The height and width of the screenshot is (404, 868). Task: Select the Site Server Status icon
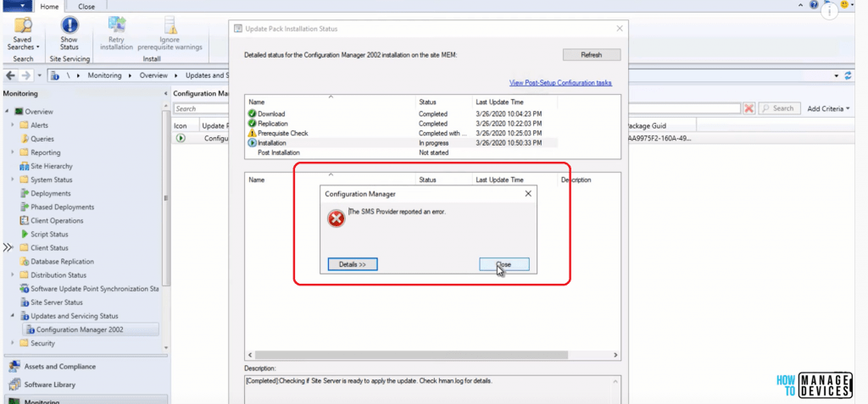24,302
